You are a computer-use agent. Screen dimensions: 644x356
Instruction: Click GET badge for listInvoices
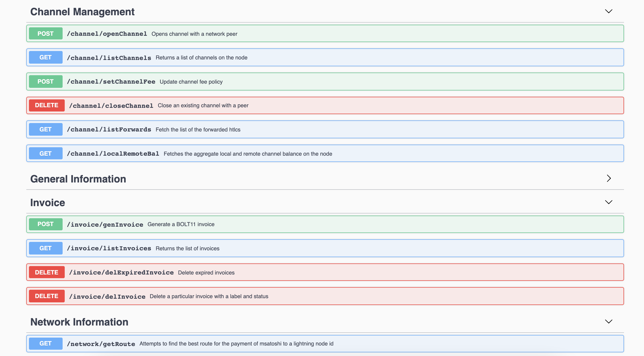(x=46, y=248)
